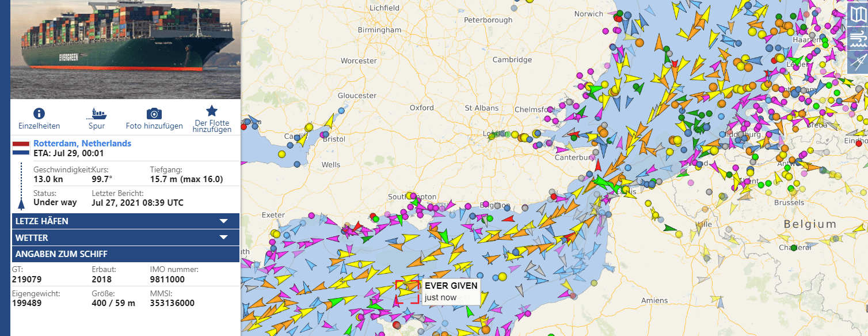Select the distance measuring compass tool
The image size is (868, 336).
[x=858, y=62]
